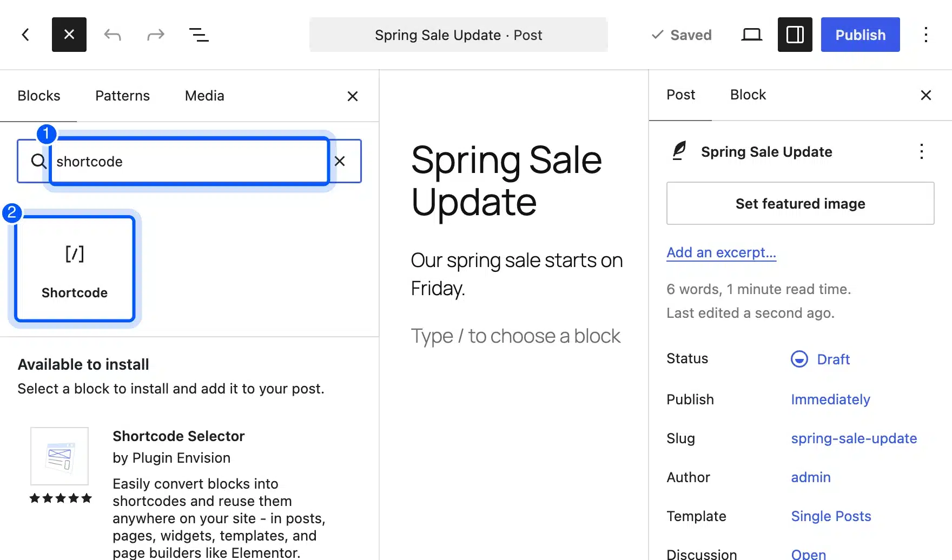Switch to the Media tab

(x=204, y=96)
